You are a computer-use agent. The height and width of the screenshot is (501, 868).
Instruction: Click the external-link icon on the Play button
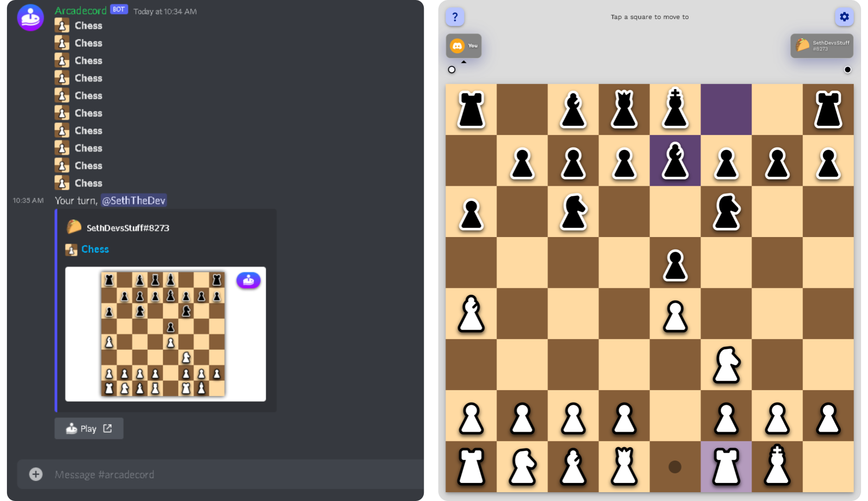[108, 428]
